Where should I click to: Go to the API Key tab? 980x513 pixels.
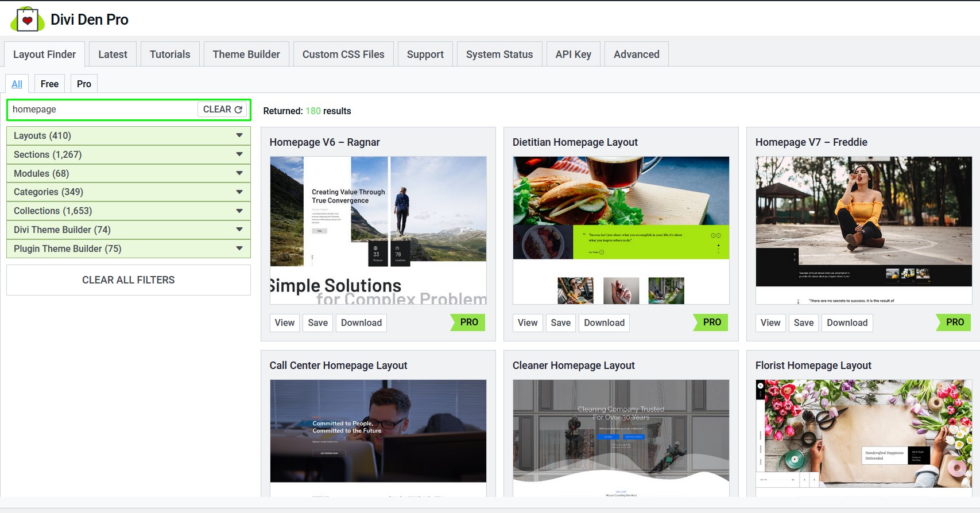pos(574,55)
